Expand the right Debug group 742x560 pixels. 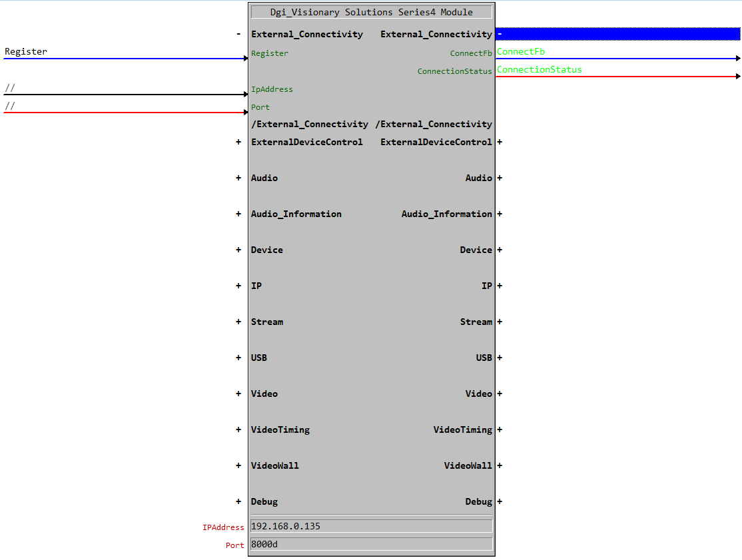click(500, 501)
